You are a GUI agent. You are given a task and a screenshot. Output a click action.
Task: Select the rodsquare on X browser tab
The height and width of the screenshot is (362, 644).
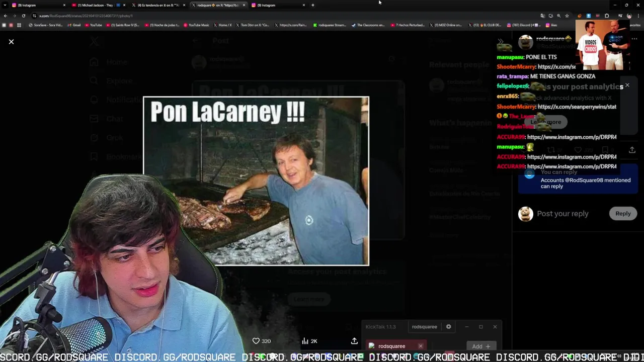pos(218,5)
